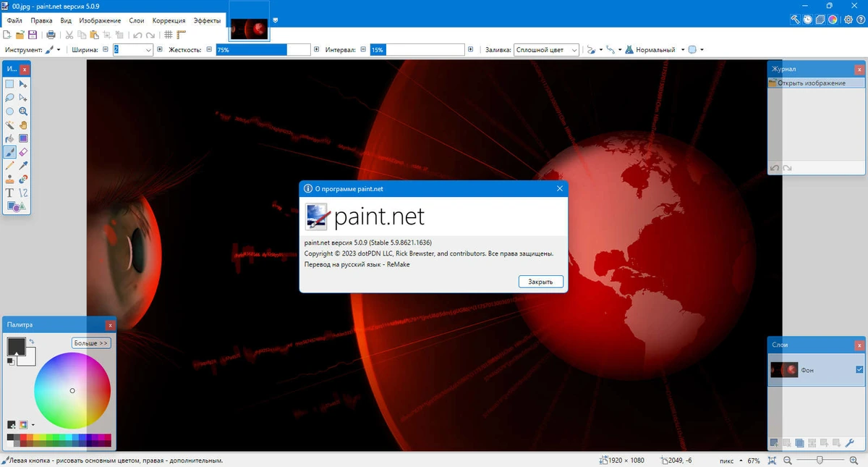Close the Палитра panel
868x467 pixels.
coord(110,325)
